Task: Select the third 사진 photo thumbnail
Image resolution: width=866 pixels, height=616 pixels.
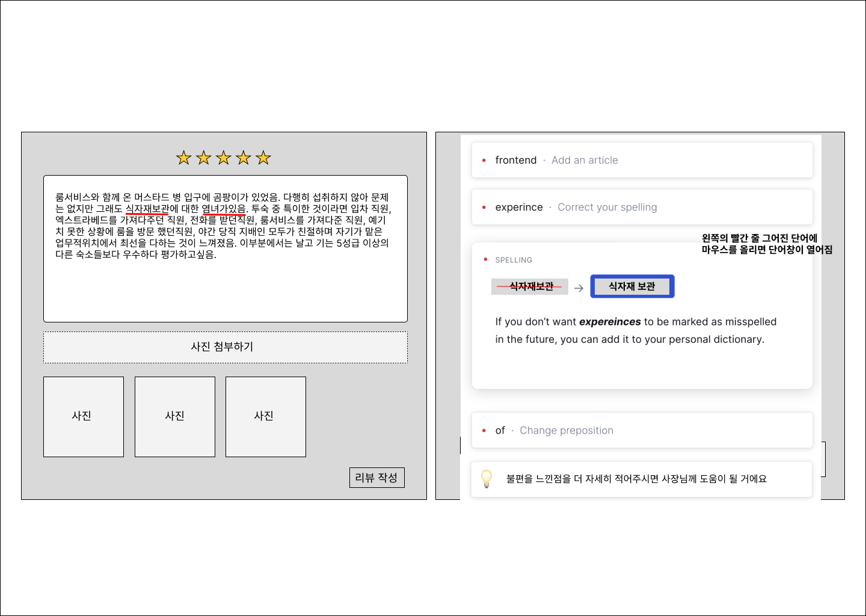Action: click(265, 416)
